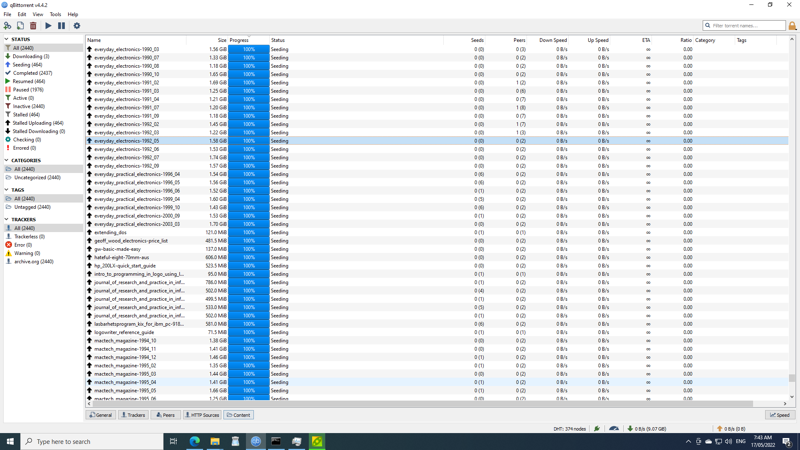Open the File menu
Viewport: 800px width, 450px height.
pyautogui.click(x=7, y=14)
